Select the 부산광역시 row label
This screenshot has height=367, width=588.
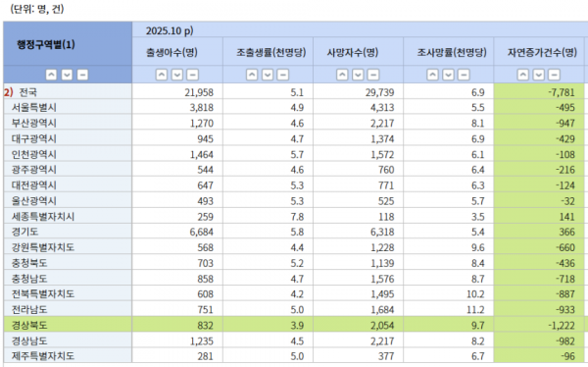tap(34, 123)
